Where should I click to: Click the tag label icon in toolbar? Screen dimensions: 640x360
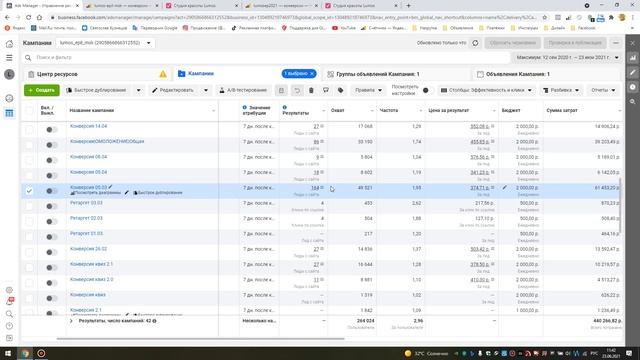coord(340,90)
